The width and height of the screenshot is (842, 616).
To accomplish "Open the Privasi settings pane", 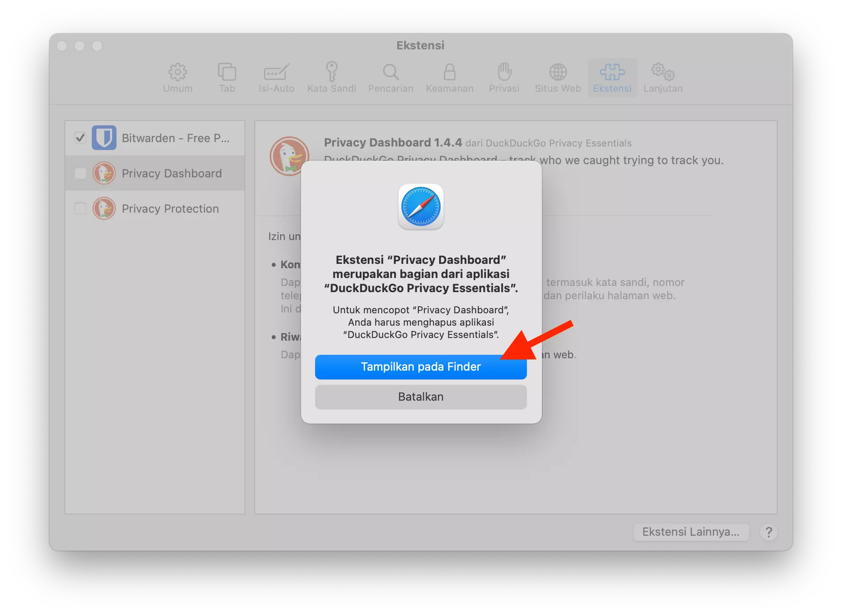I will (504, 77).
